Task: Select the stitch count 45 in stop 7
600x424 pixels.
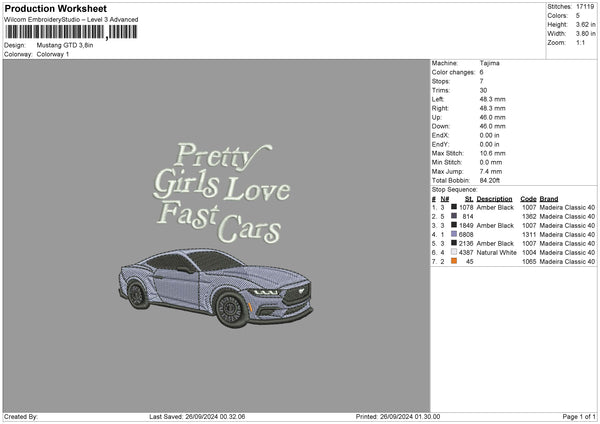Action: (x=470, y=261)
